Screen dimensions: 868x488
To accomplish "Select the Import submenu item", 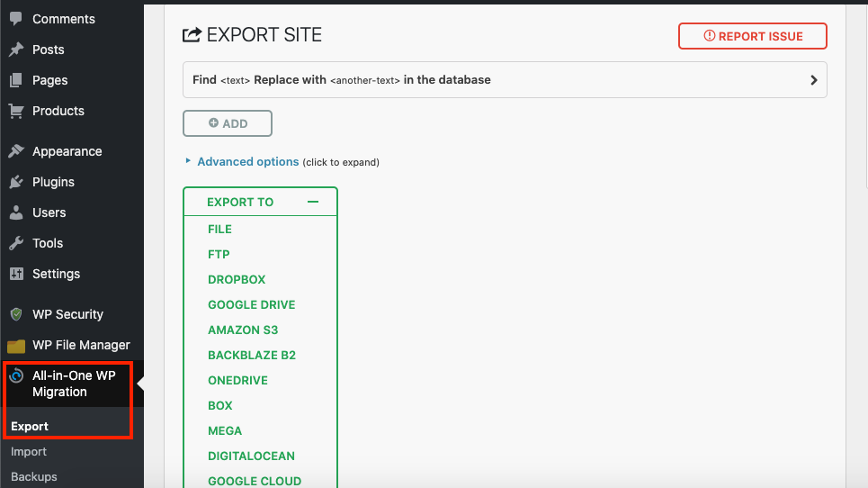I will point(29,451).
